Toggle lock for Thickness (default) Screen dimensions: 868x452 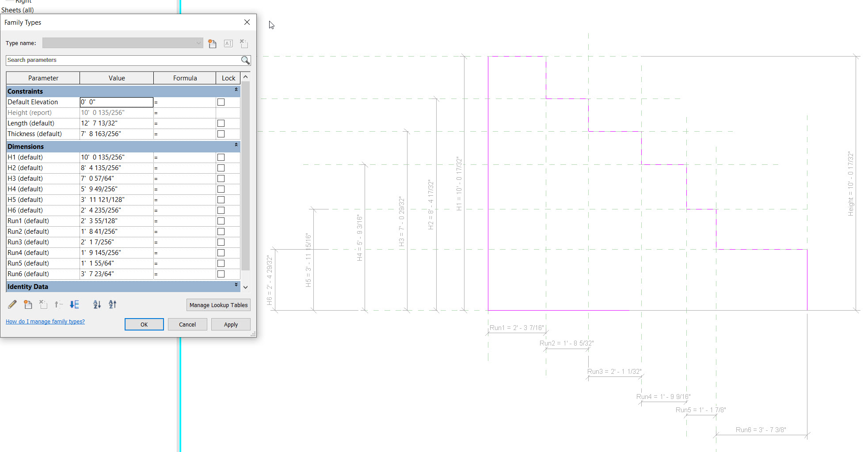pos(221,134)
